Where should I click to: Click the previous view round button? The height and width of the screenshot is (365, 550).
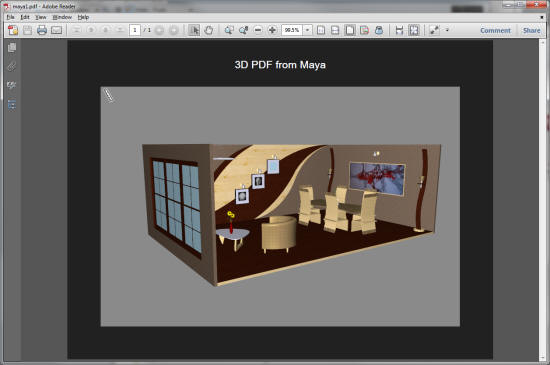[159, 31]
